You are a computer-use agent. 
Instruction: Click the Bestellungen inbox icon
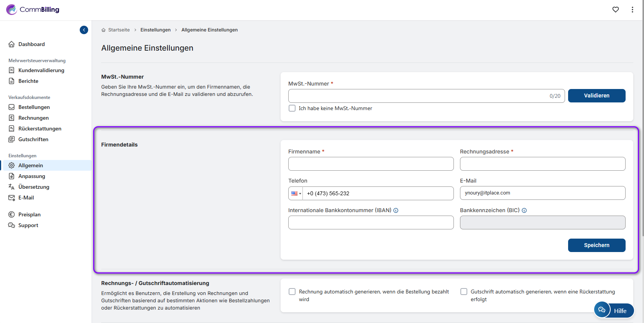click(11, 107)
